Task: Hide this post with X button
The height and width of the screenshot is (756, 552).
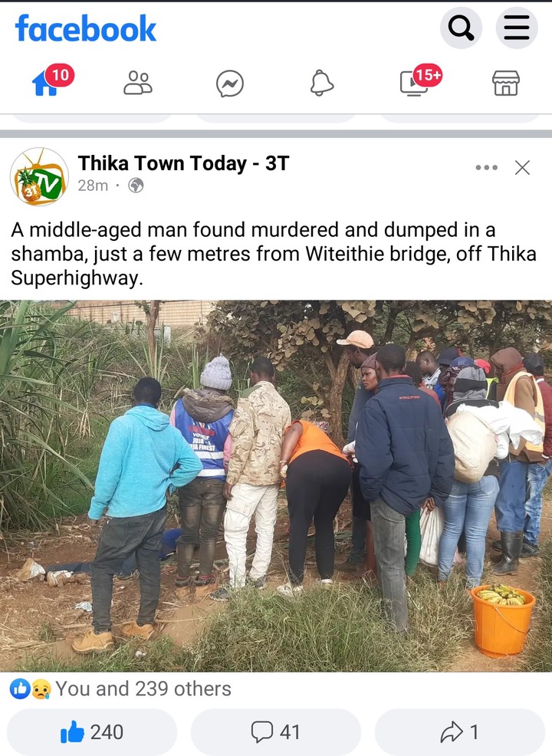Action: pos(522,168)
